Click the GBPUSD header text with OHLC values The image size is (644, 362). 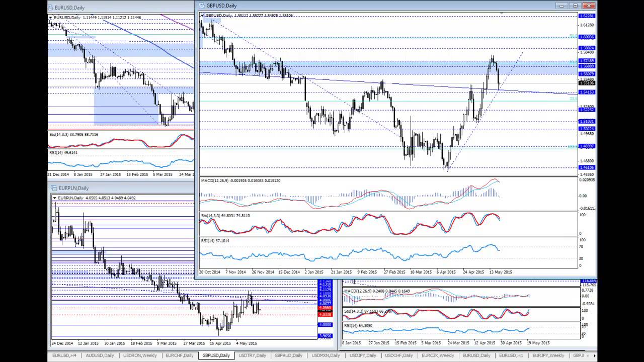pos(249,16)
